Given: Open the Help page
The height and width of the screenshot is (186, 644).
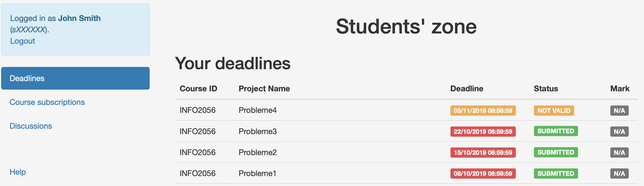Looking at the screenshot, I should (x=18, y=172).
